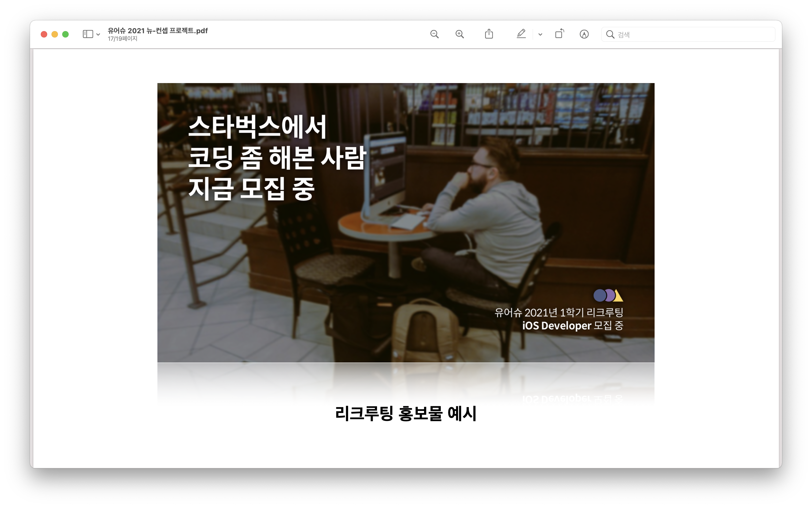Screen dimensions: 812x508
Task: Click the PDF title 유어슈 2021 뉴-컨셉 프로젝트.pdf
Action: (158, 31)
